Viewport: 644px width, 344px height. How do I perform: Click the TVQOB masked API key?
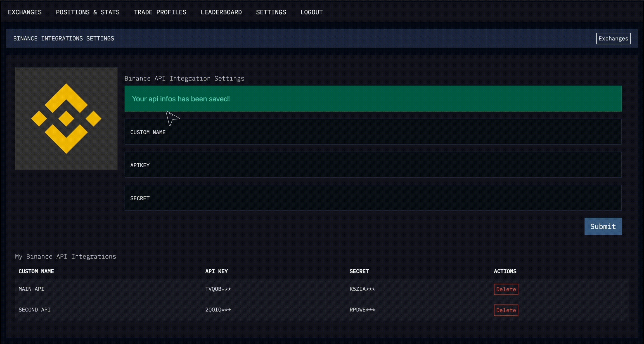click(218, 289)
